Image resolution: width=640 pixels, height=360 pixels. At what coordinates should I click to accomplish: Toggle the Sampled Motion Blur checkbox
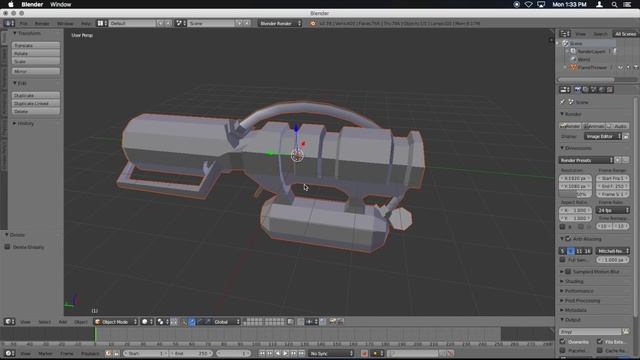(568, 271)
